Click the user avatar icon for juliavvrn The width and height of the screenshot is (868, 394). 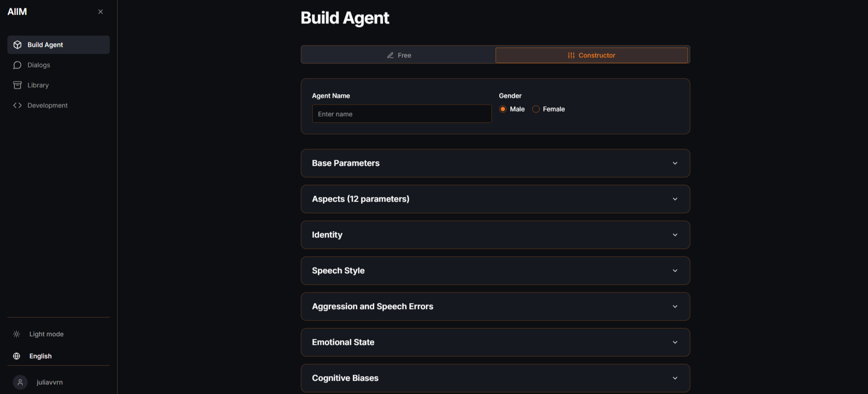(x=20, y=382)
